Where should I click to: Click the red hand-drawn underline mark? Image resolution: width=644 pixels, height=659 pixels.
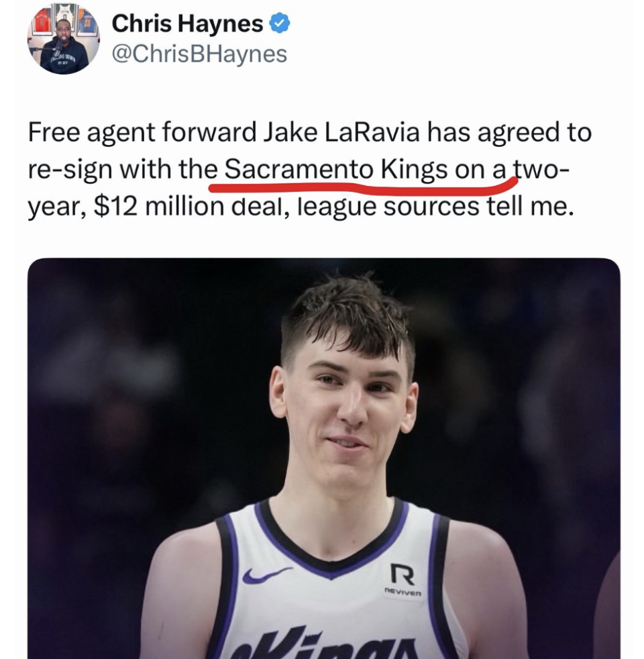coord(364,186)
